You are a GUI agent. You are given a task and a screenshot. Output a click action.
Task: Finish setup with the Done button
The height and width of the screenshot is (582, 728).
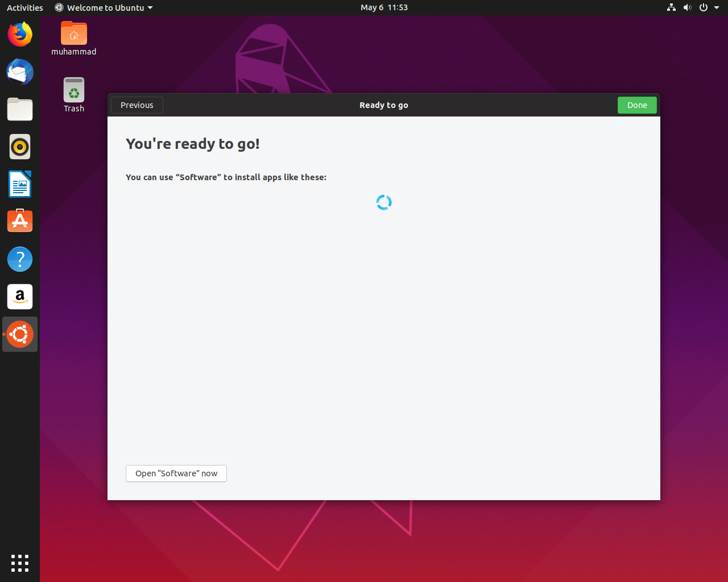point(637,105)
